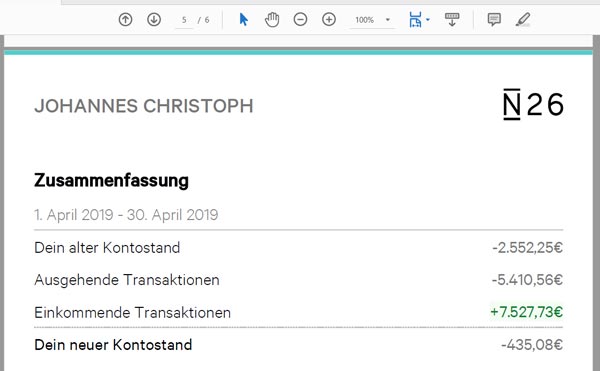The height and width of the screenshot is (371, 600).
Task: Click the Dein alter Kontostand label
Action: point(107,248)
